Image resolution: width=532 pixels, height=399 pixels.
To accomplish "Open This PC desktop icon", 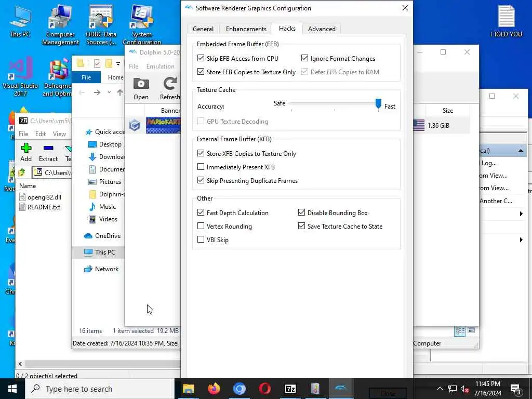I will (x=20, y=21).
